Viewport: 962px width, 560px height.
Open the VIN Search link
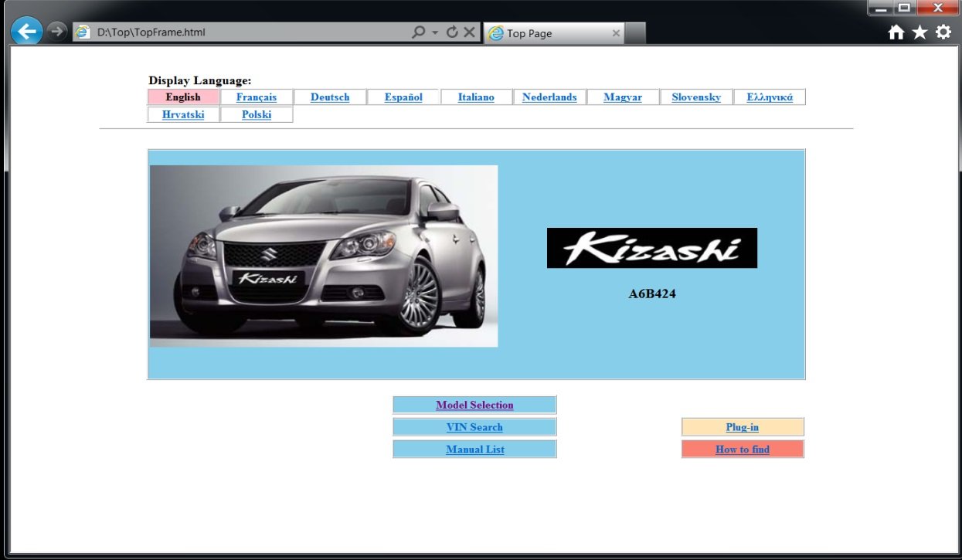pyautogui.click(x=474, y=427)
